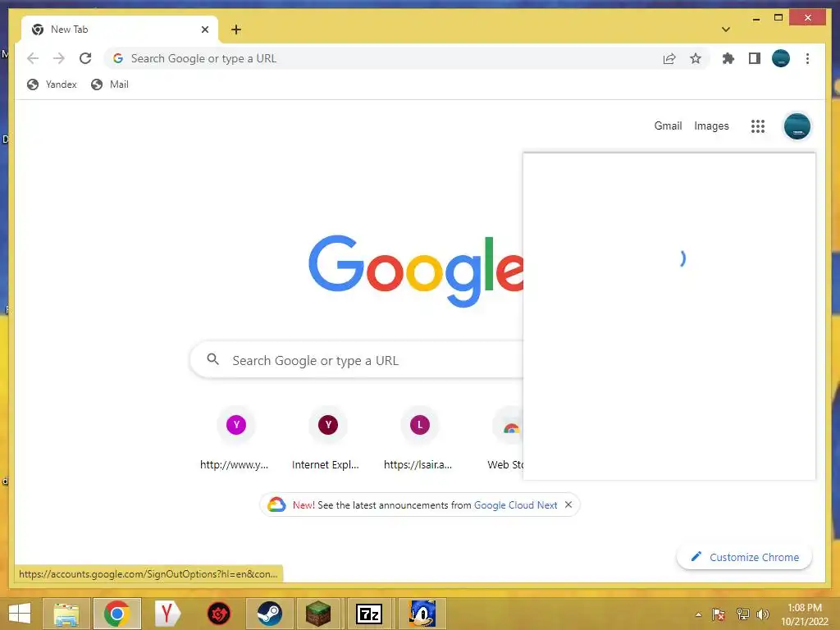Click the Google search box on page
This screenshot has height=630, width=840.
tap(356, 360)
